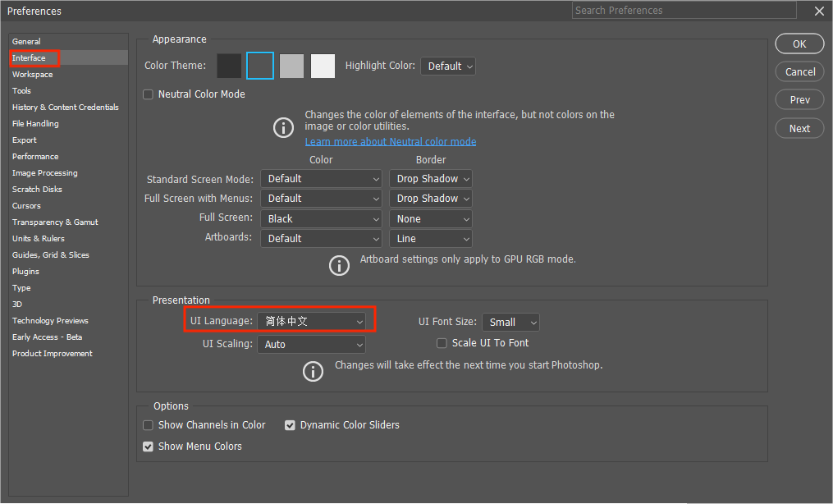Choose the lightest white Color Theme swatch
This screenshot has width=833, height=504.
pyautogui.click(x=323, y=66)
